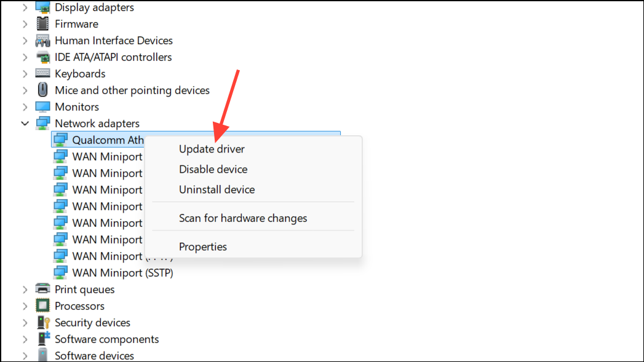
Task: Expand the Print queues category
Action: coord(25,289)
